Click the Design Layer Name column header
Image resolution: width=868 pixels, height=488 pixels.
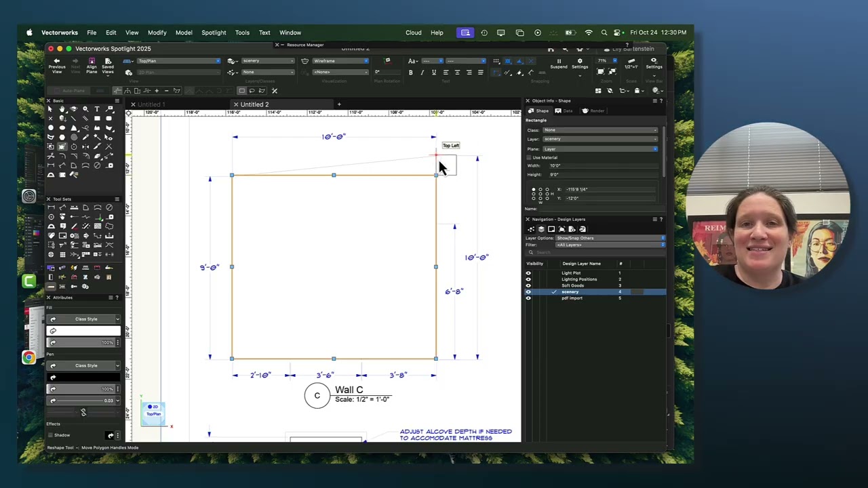point(581,264)
